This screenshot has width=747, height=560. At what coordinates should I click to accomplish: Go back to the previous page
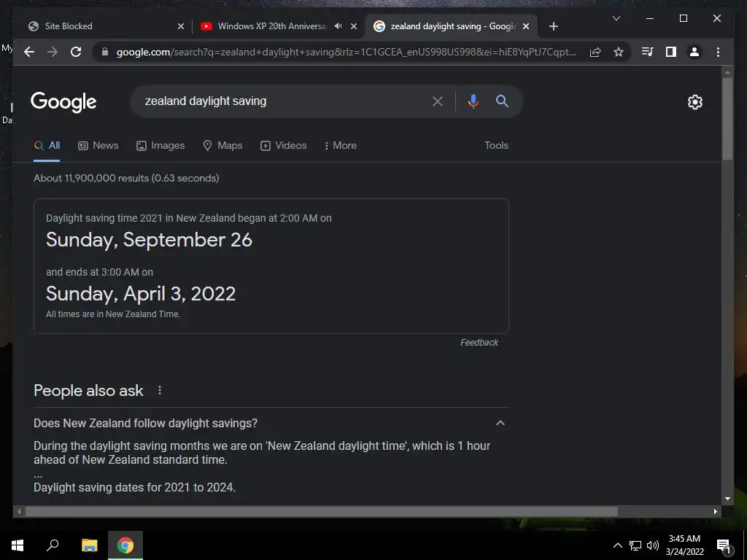pos(29,52)
